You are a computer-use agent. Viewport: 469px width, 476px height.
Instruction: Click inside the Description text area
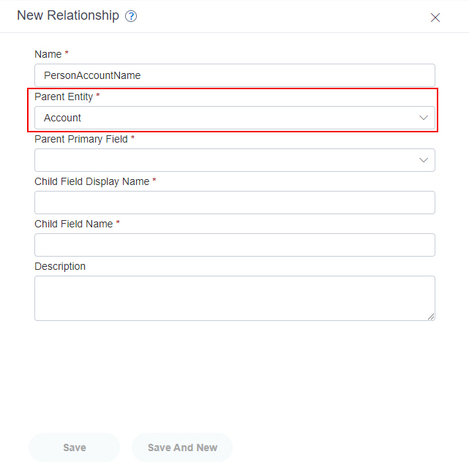tap(234, 298)
